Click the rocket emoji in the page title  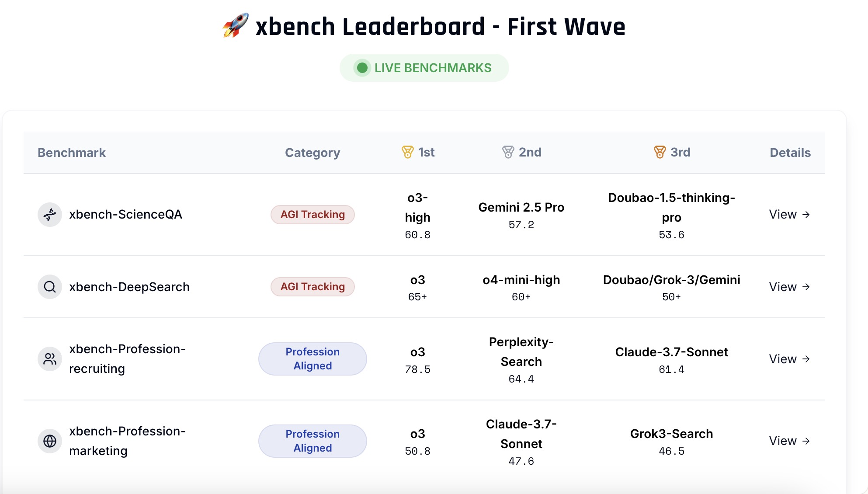pyautogui.click(x=234, y=26)
